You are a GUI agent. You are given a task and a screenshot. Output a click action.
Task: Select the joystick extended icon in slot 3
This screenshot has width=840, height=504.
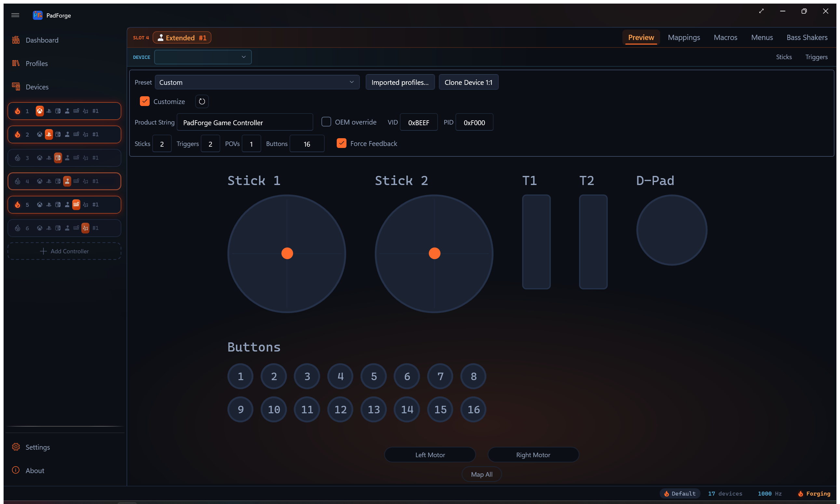point(67,158)
